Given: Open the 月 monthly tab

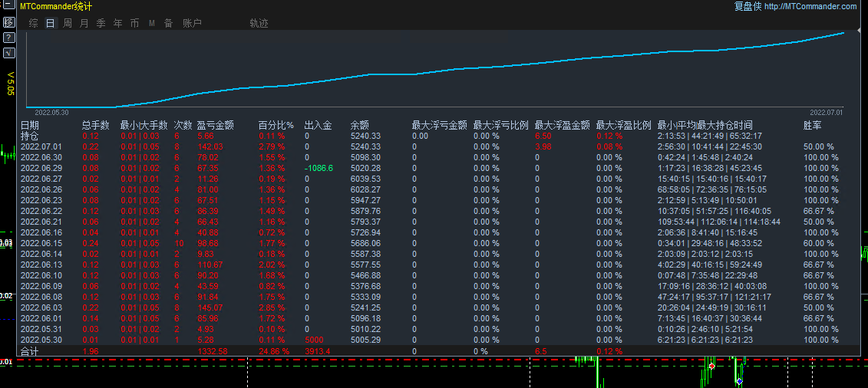Looking at the screenshot, I should tap(84, 23).
